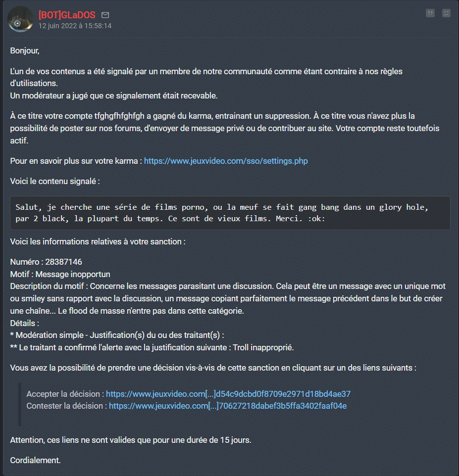Click the "Un modérateur a jugé" sentence
This screenshot has width=459, height=476.
point(114,95)
